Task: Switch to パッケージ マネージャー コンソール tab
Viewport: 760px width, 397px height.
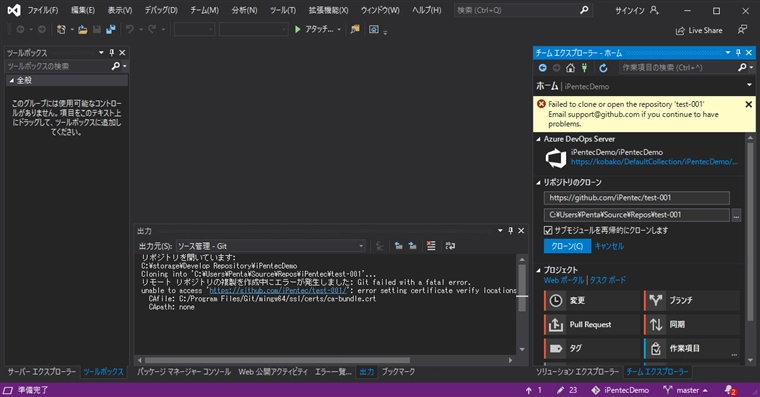Action: click(184, 372)
